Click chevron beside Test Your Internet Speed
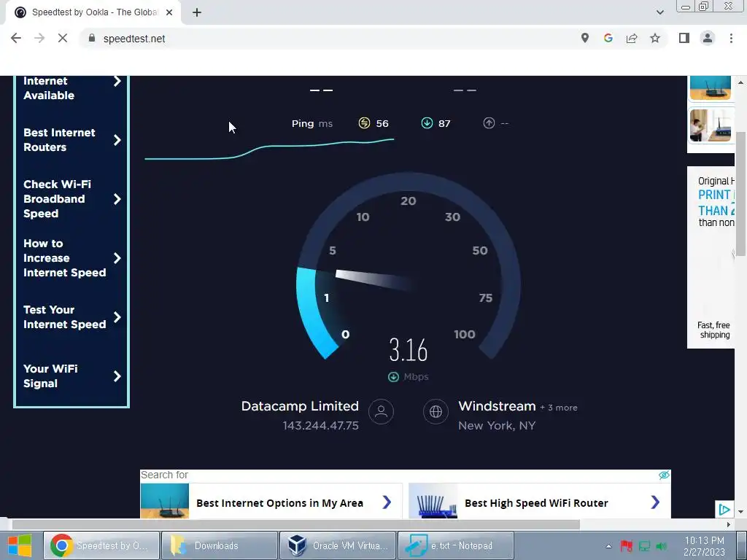The image size is (747, 560). click(117, 317)
